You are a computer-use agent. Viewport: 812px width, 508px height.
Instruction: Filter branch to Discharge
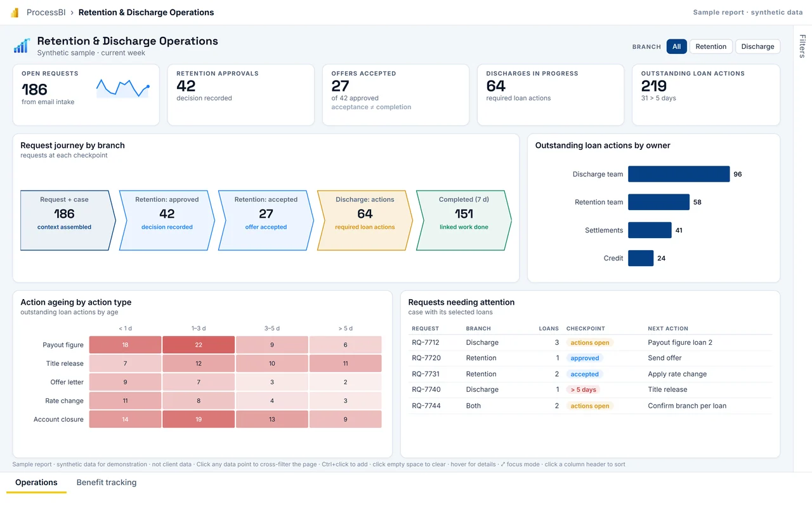click(x=757, y=46)
